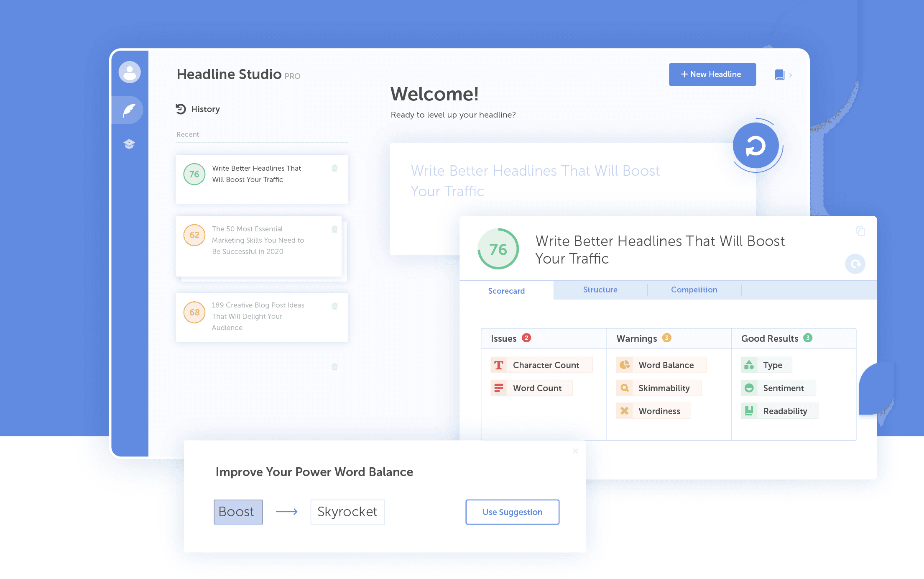
Task: Click the trash icon below history list
Action: [334, 367]
